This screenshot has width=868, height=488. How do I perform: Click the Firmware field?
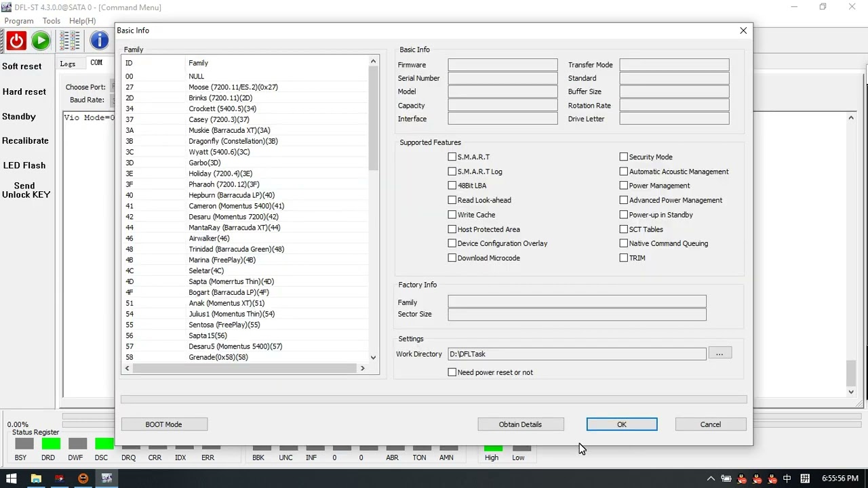502,65
